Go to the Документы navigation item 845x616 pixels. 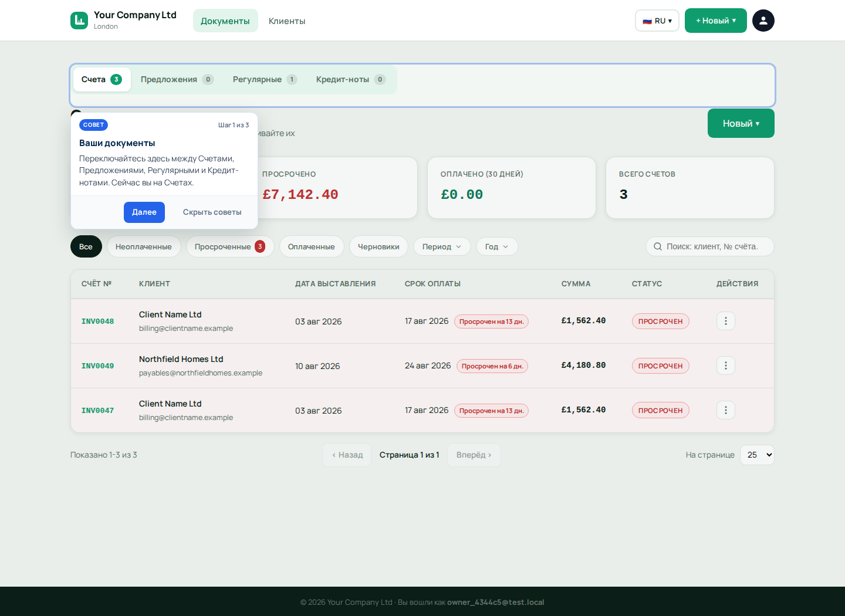click(225, 21)
